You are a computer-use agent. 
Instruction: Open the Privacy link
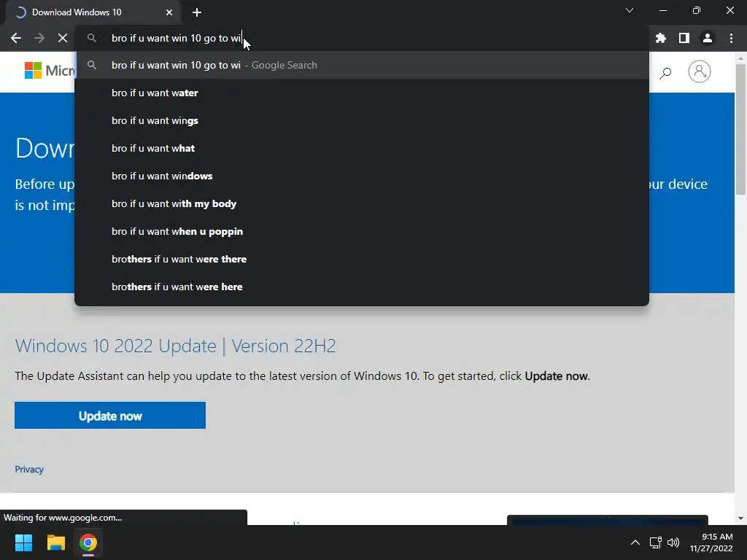(x=29, y=470)
